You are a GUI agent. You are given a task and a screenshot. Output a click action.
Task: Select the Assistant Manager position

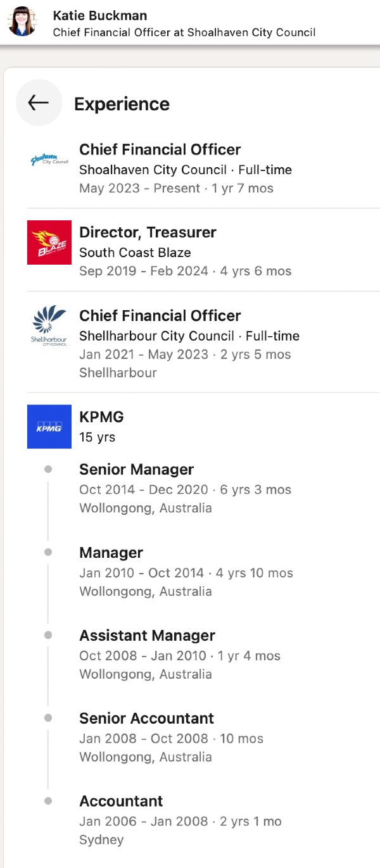pos(147,636)
